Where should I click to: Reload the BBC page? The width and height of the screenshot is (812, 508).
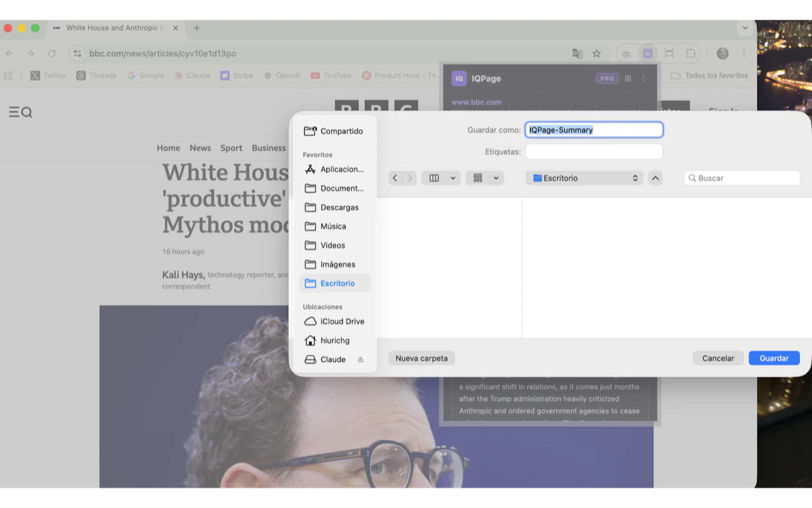[52, 53]
